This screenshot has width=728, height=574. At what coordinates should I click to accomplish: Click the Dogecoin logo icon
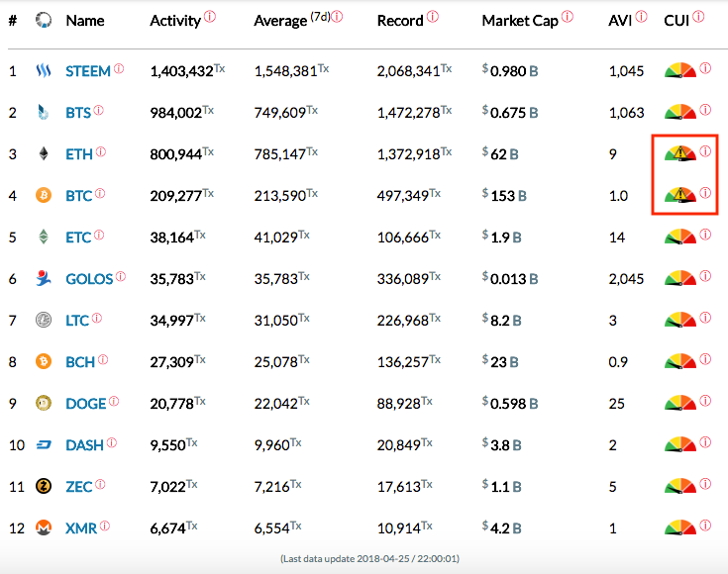coord(44,404)
